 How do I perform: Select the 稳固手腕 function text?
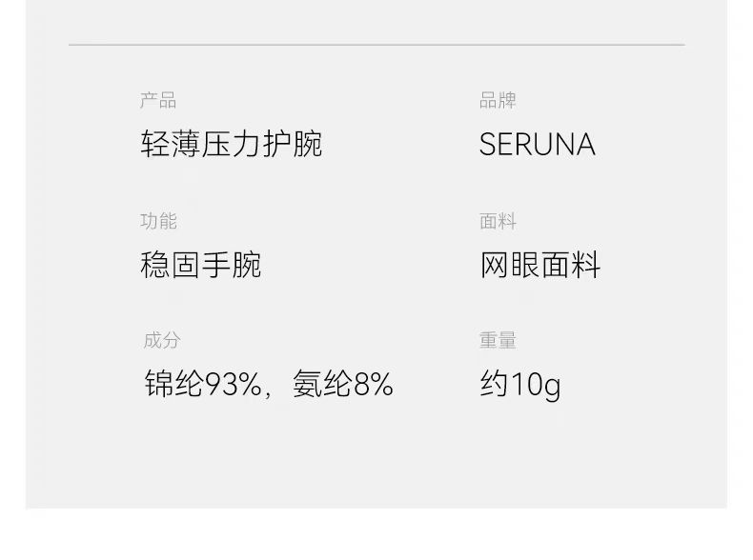pyautogui.click(x=200, y=266)
